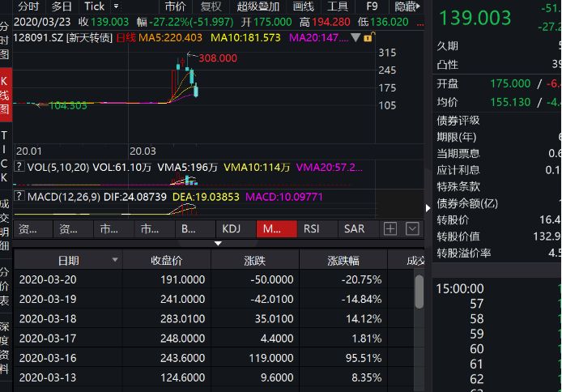Toggle 复权 price adjustment option
The image size is (562, 392).
coord(211,6)
